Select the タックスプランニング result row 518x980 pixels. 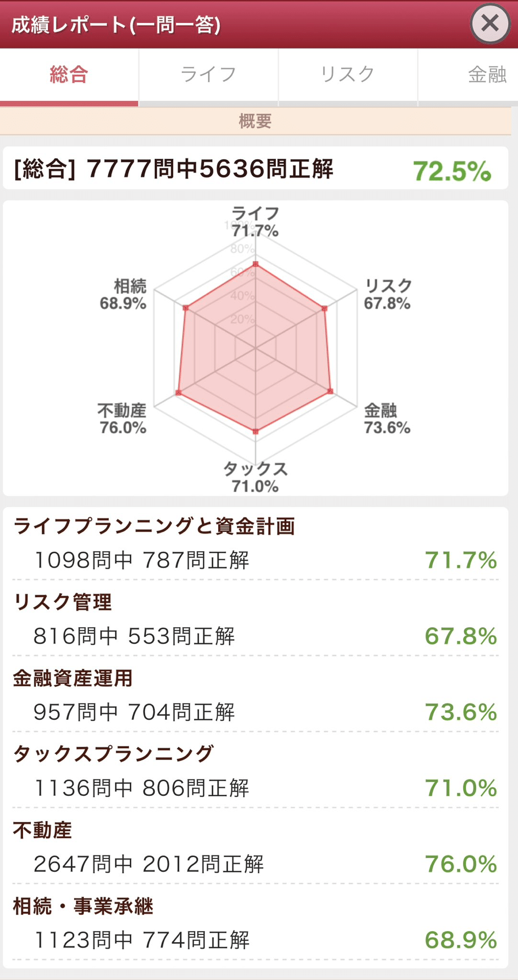point(255,771)
